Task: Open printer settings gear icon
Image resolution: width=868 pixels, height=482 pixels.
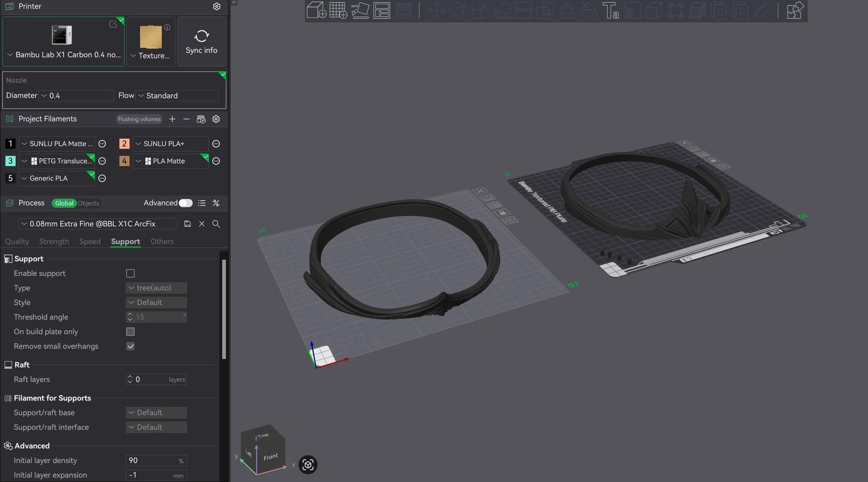Action: 216,6
